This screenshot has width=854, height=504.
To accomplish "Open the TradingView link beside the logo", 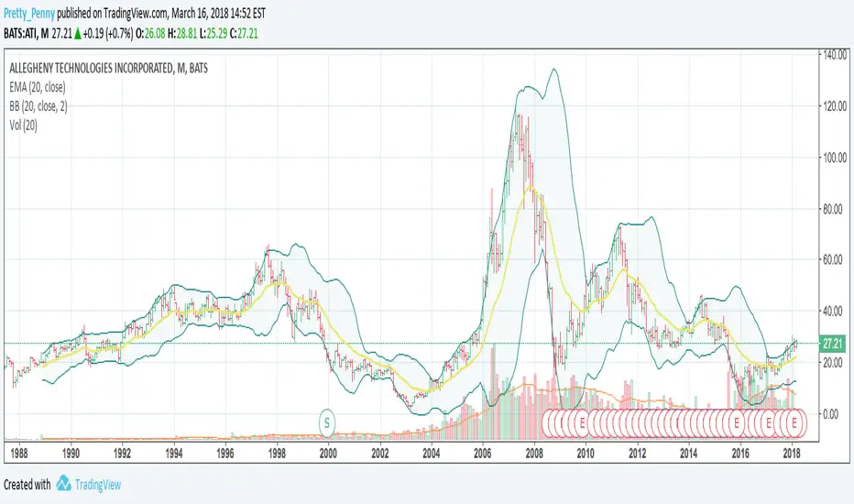I will (x=98, y=485).
